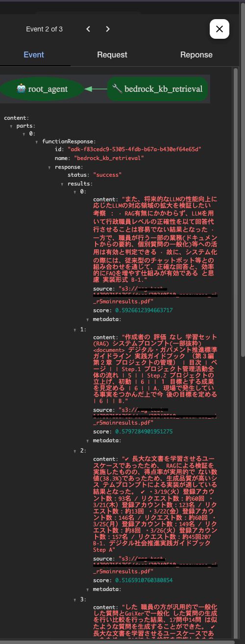Viewport: 245px width, 644px height.
Task: Open the Reponse tab
Action: [x=196, y=54]
